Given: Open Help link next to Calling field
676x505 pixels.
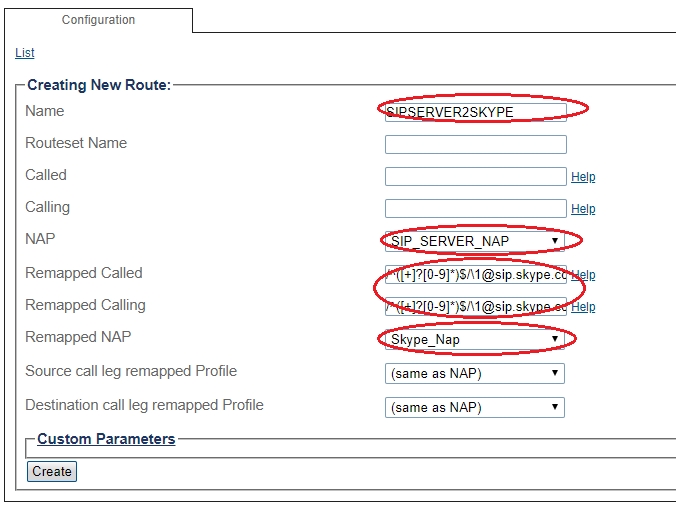Looking at the screenshot, I should [x=583, y=209].
